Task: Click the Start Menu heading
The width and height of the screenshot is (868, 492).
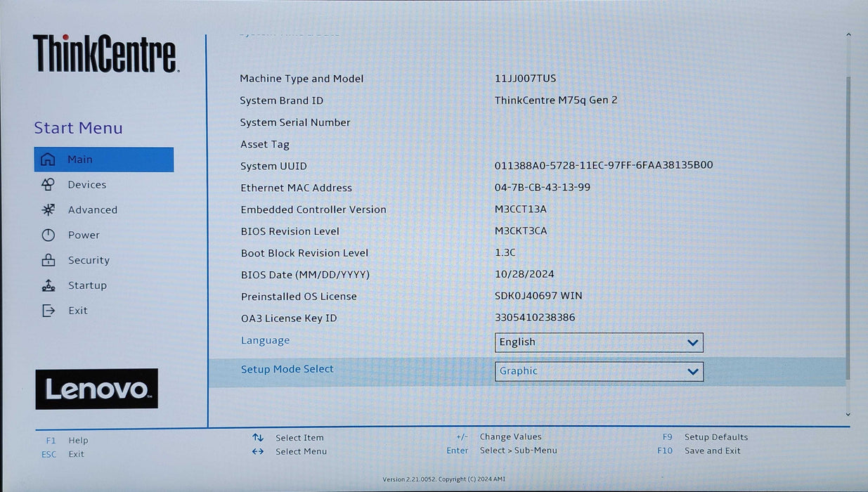Action: tap(78, 128)
